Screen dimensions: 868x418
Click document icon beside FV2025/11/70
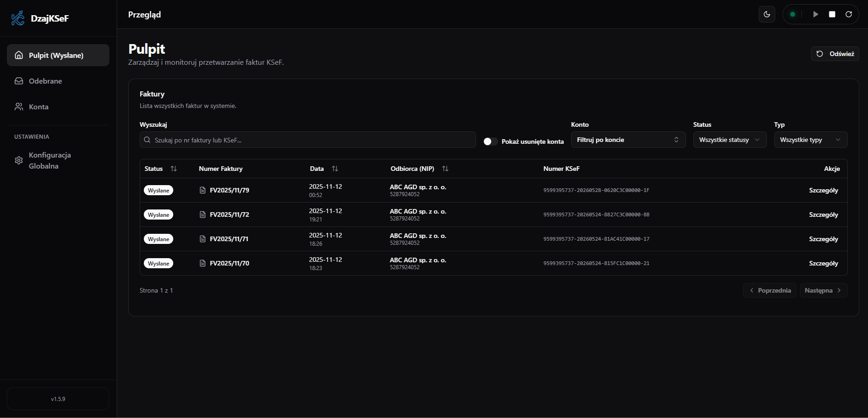[203, 263]
